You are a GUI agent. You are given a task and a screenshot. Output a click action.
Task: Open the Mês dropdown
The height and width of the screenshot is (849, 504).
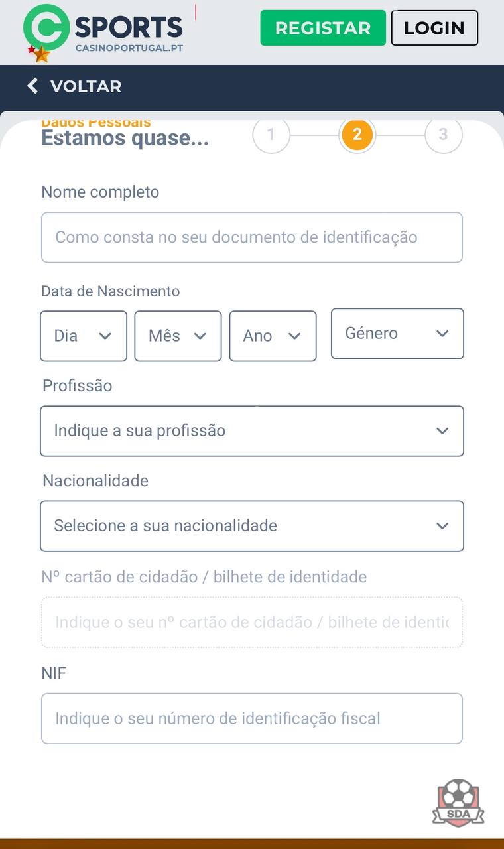(178, 336)
